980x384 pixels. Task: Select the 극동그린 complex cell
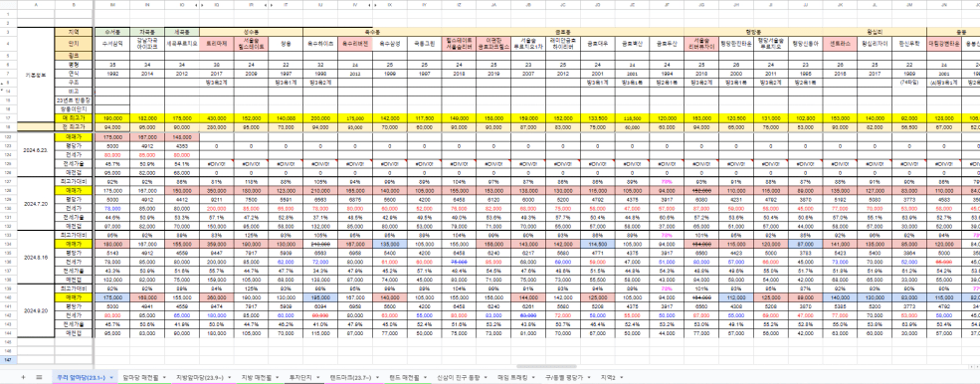[x=425, y=44]
